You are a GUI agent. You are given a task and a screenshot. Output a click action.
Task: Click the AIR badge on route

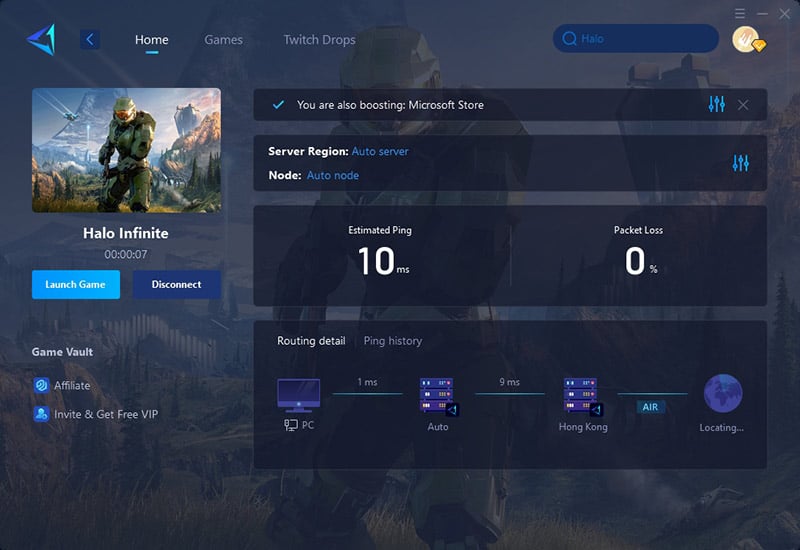(x=650, y=407)
